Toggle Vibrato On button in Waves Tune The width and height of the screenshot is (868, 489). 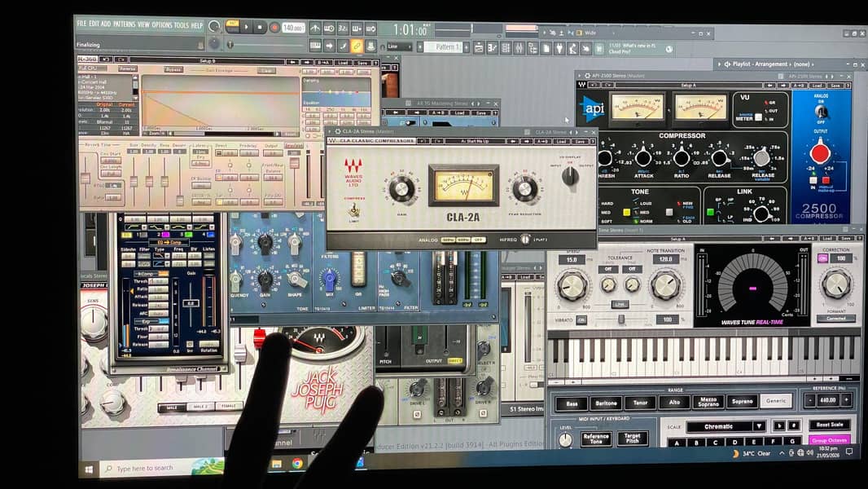581,319
